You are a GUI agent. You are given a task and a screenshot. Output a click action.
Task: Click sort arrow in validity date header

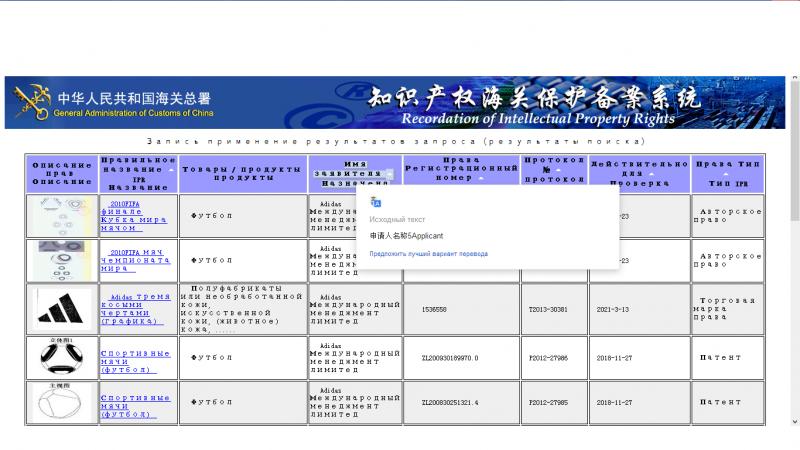pyautogui.click(x=652, y=174)
